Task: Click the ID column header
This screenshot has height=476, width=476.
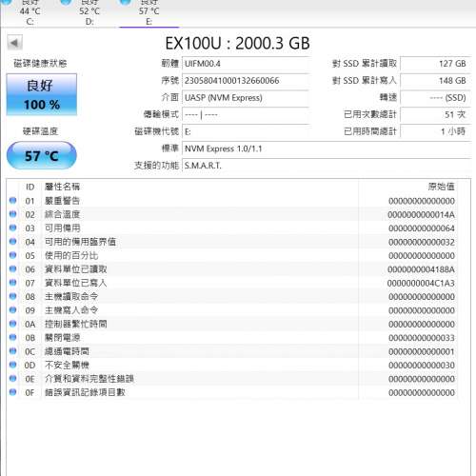Action: (x=30, y=187)
